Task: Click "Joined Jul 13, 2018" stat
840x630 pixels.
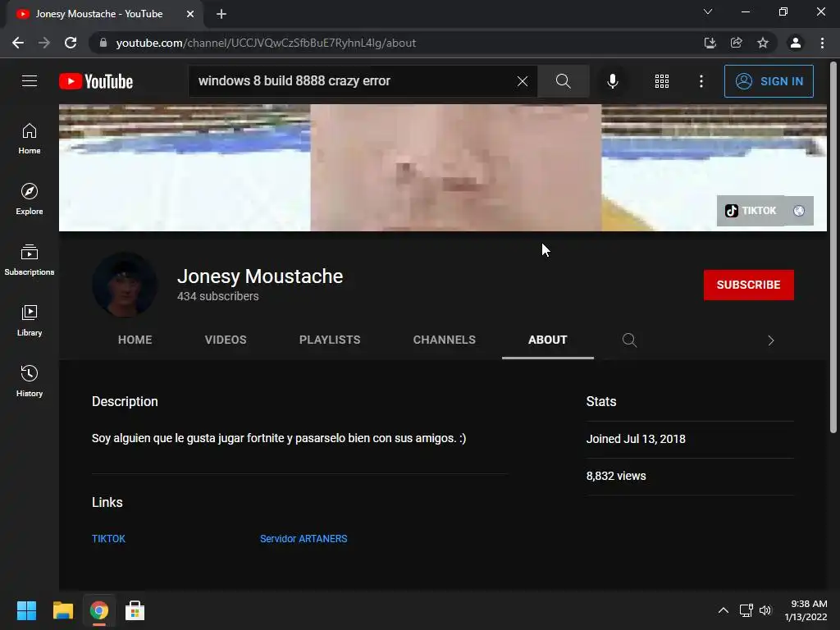Action: click(x=636, y=439)
